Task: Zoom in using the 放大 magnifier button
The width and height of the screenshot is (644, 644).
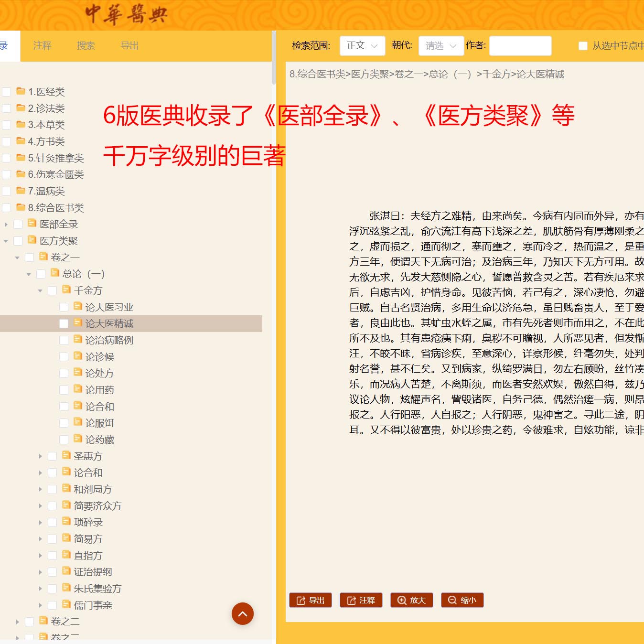Action: coord(411,600)
